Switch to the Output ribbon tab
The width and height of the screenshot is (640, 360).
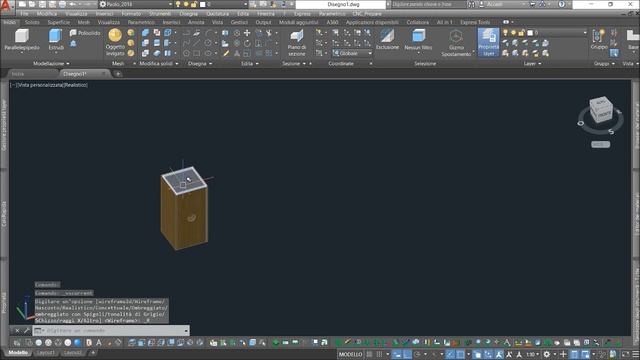(x=263, y=22)
